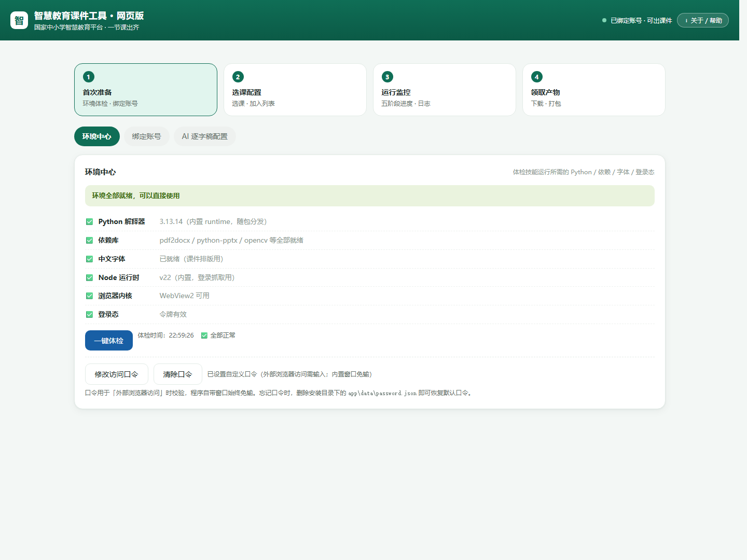Click the WebView2 可用 status text

click(x=185, y=296)
